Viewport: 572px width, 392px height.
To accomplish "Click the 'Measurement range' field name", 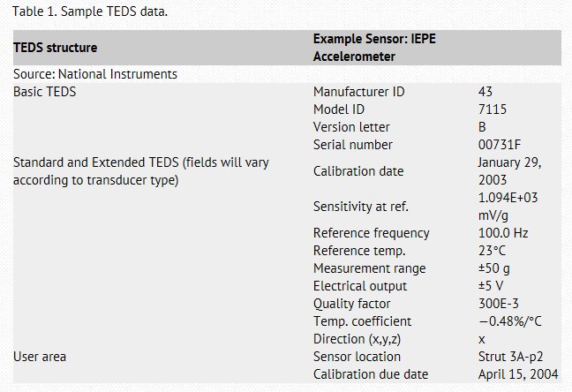I will (x=369, y=268).
